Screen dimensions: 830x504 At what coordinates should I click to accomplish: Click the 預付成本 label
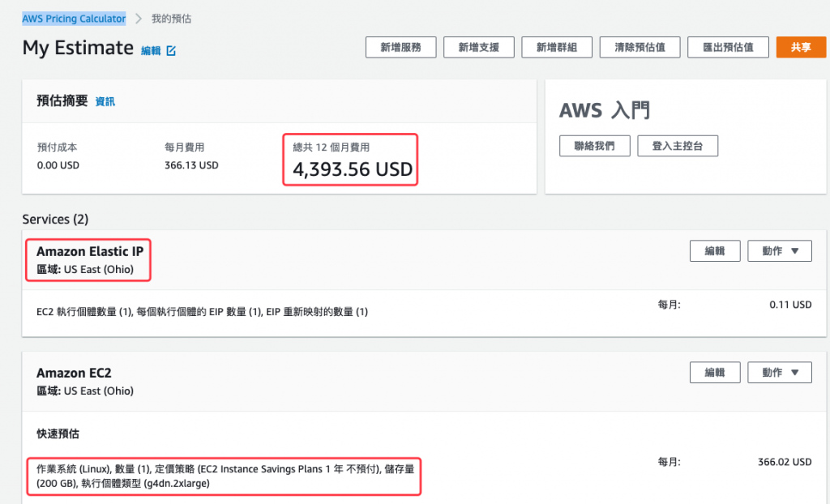[x=57, y=147]
